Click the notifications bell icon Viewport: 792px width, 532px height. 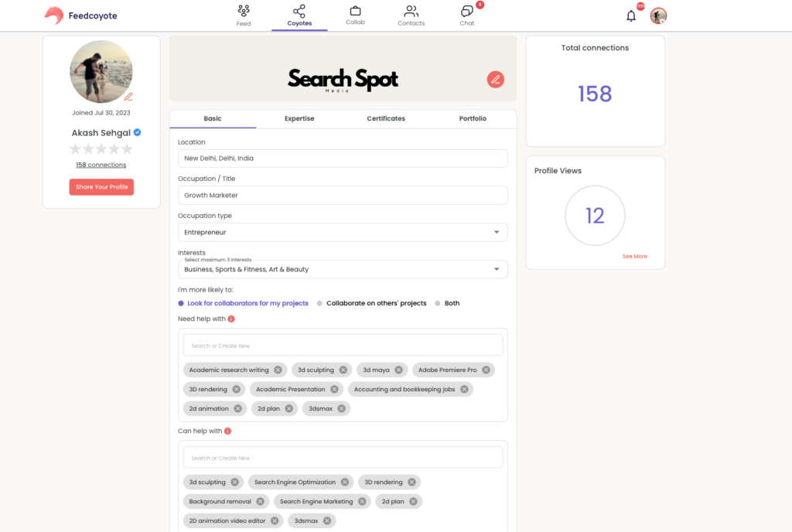631,16
